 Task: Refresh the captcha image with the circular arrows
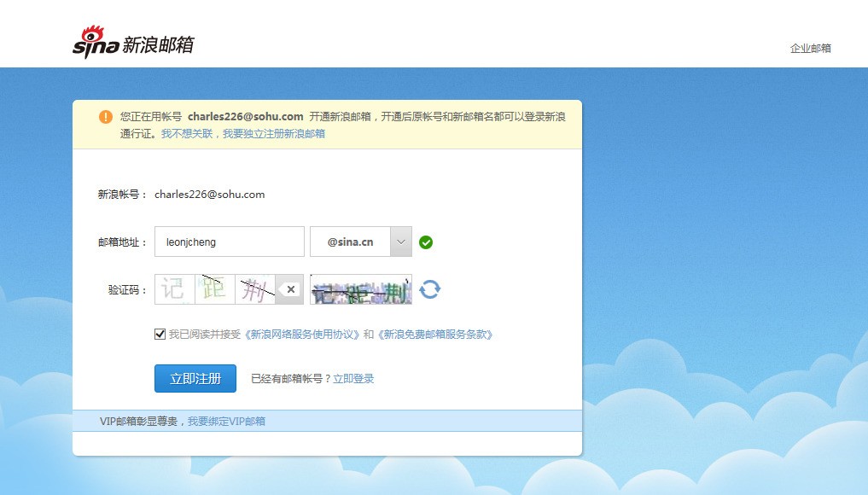point(429,289)
